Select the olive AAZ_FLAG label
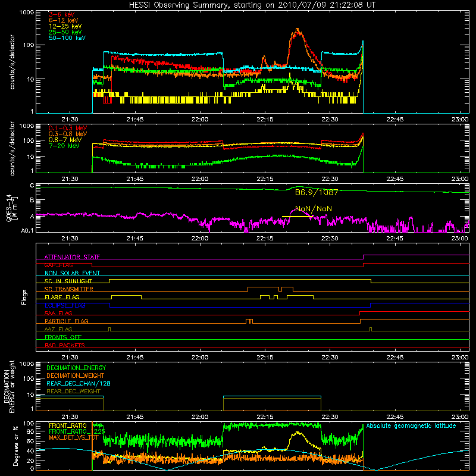 (x=58, y=329)
